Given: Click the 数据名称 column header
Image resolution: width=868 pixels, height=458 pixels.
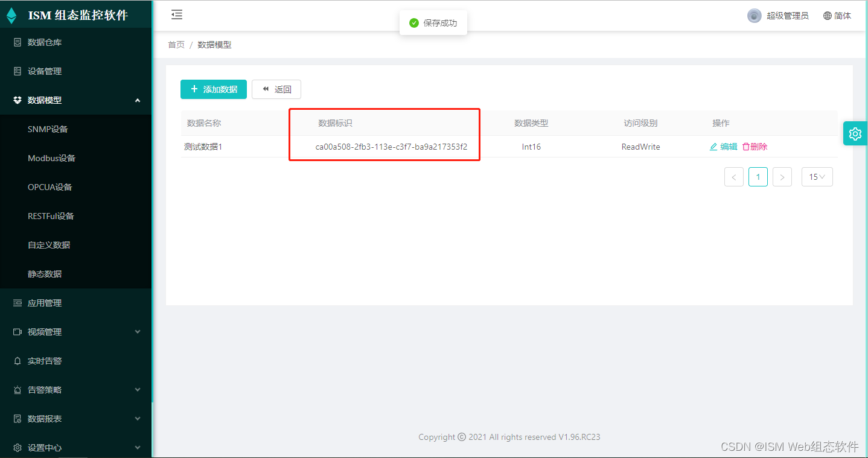Looking at the screenshot, I should tap(204, 123).
